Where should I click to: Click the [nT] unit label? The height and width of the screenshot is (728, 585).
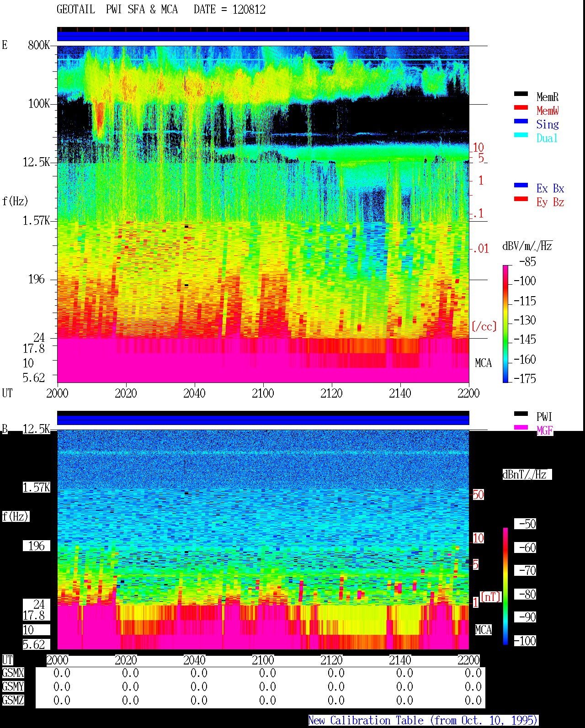click(x=491, y=596)
